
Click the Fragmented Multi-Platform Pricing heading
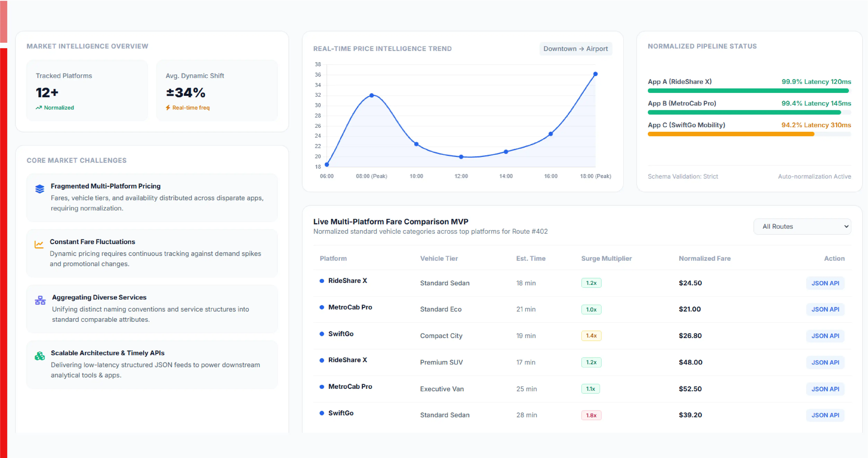tap(105, 186)
